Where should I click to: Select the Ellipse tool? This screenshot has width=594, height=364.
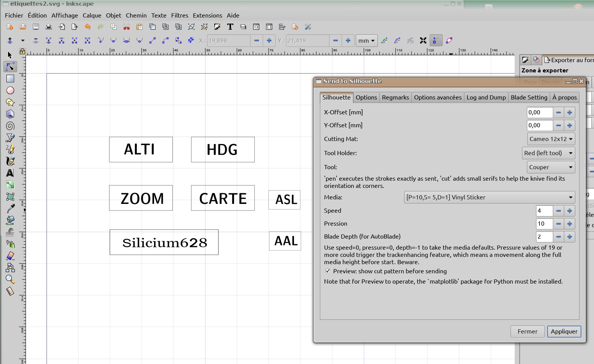click(x=10, y=90)
